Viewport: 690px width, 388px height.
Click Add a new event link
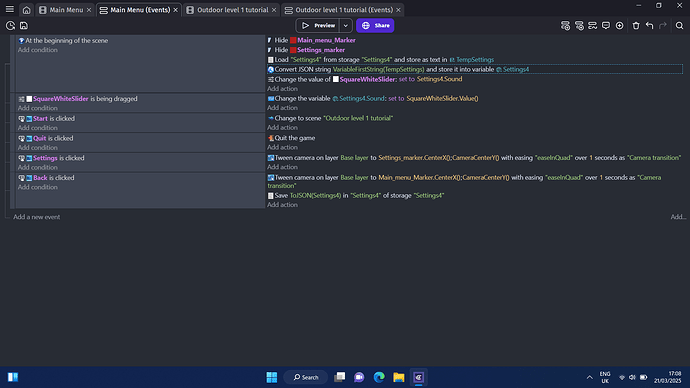coord(37,217)
